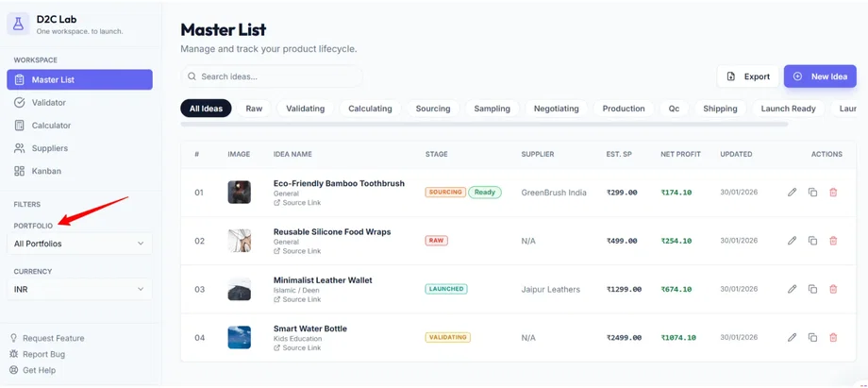Screen dimensions: 868x388
Task: Open the INR currency dropdown
Action: click(x=79, y=289)
